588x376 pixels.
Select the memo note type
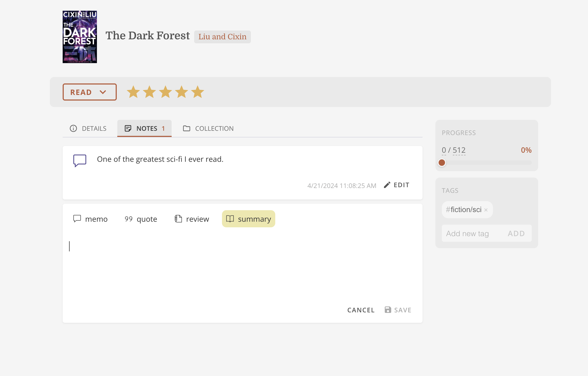(91, 219)
